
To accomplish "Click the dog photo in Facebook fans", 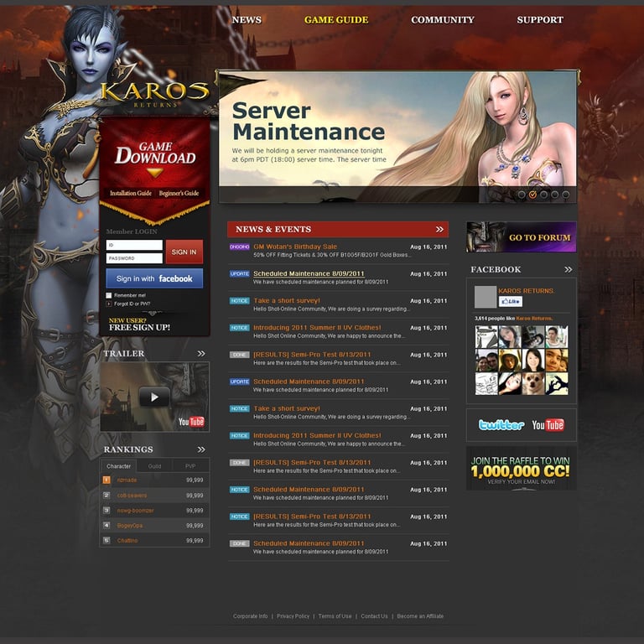I will (x=533, y=383).
